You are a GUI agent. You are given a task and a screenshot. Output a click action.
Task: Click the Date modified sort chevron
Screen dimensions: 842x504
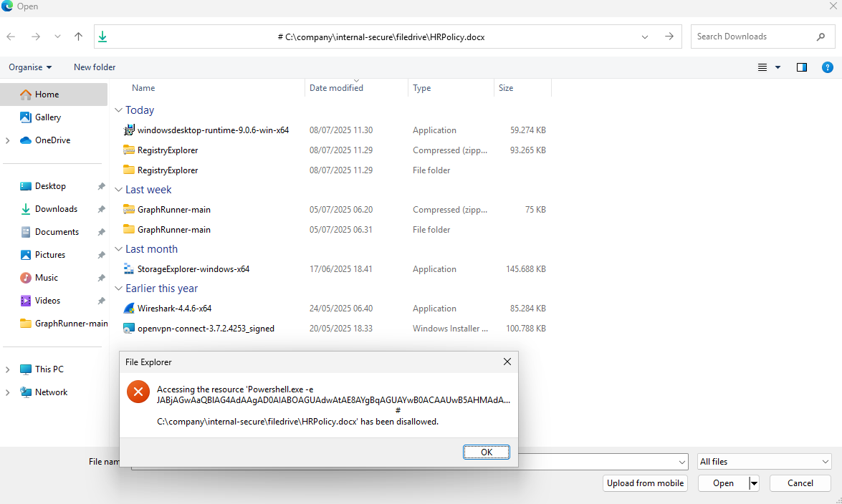click(x=356, y=80)
